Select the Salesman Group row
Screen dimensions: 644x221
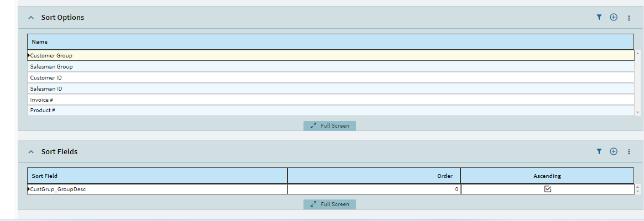point(331,66)
